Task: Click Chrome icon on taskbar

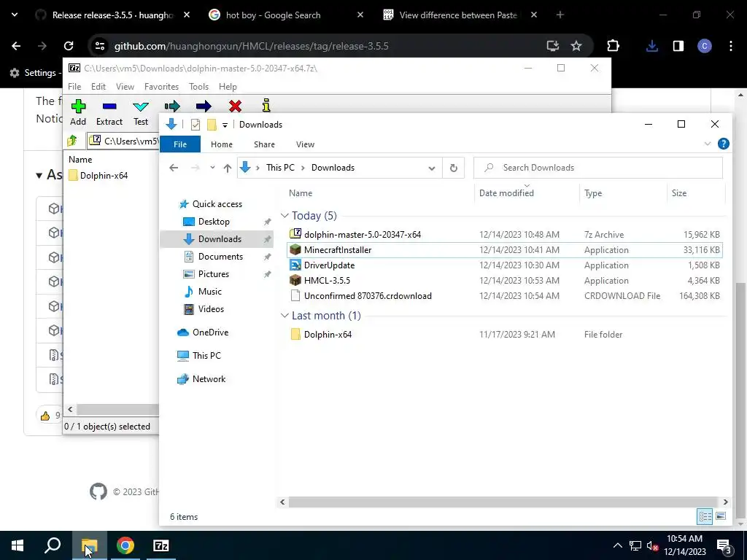Action: [x=125, y=545]
